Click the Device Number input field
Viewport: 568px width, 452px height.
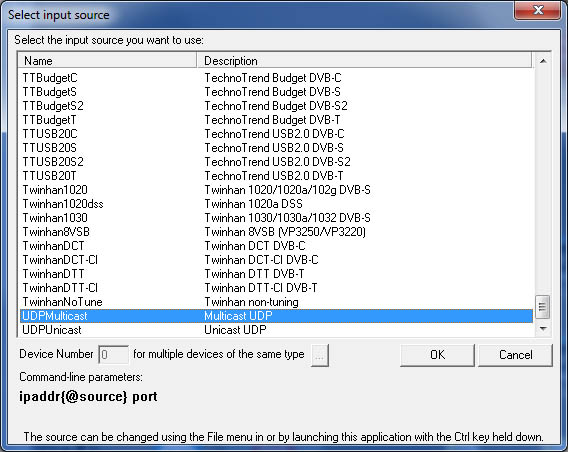[x=113, y=355]
